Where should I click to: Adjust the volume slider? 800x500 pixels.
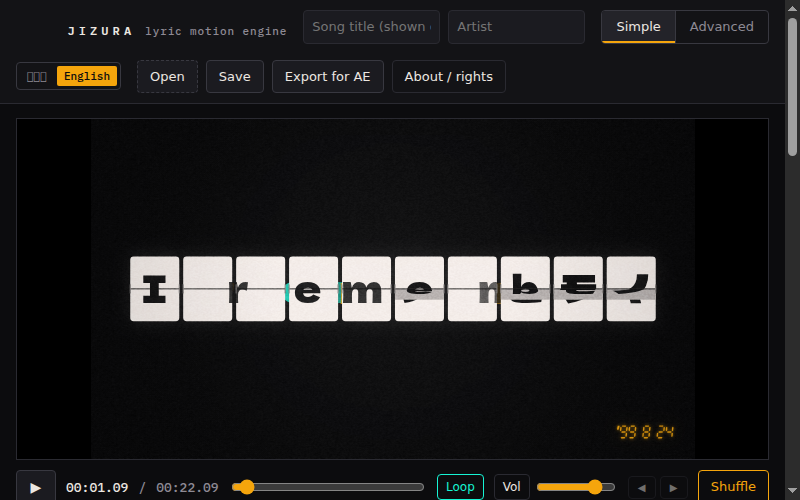coord(576,487)
